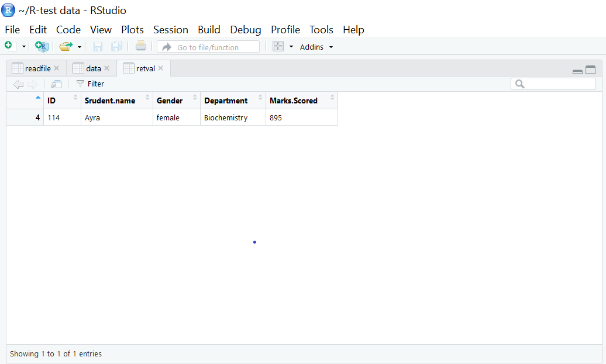
Task: Save the current document with the save icon
Action: pos(98,46)
